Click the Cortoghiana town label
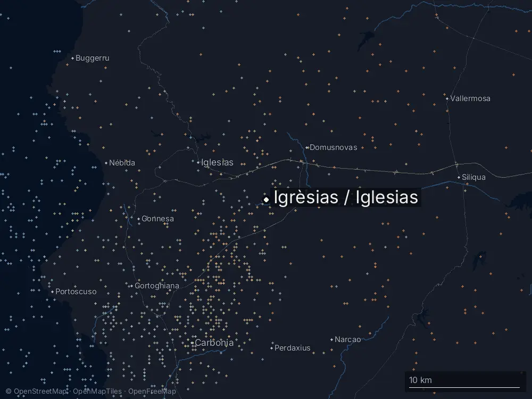The height and width of the screenshot is (399, 532). (x=157, y=286)
